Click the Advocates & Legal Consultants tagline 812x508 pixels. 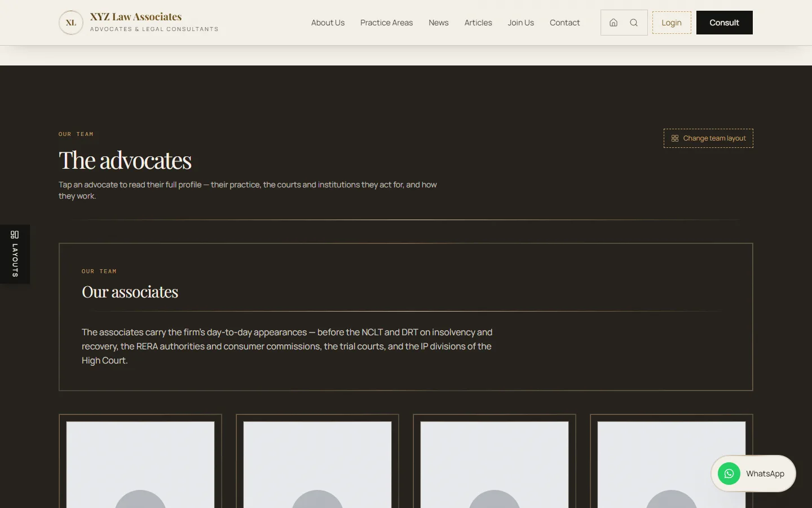(x=154, y=29)
